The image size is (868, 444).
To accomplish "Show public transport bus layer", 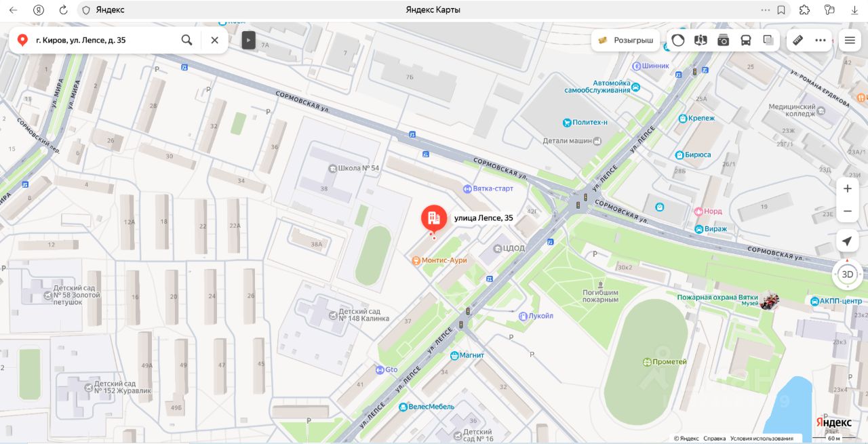I will [x=746, y=40].
